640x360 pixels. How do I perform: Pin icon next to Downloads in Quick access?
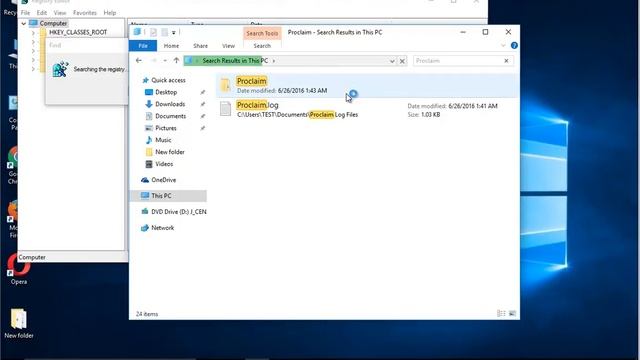click(x=202, y=104)
